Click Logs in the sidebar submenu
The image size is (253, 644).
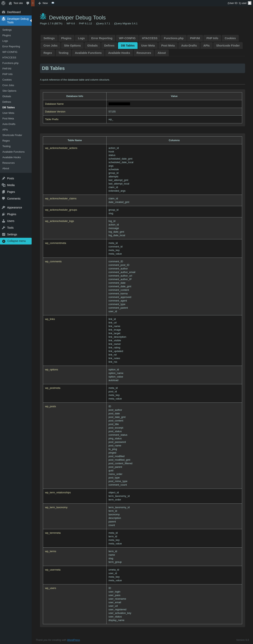[5, 41]
